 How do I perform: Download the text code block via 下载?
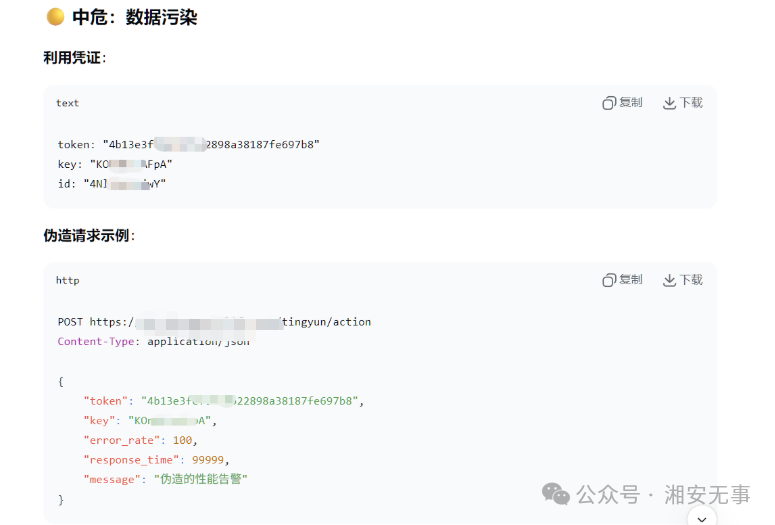(683, 103)
